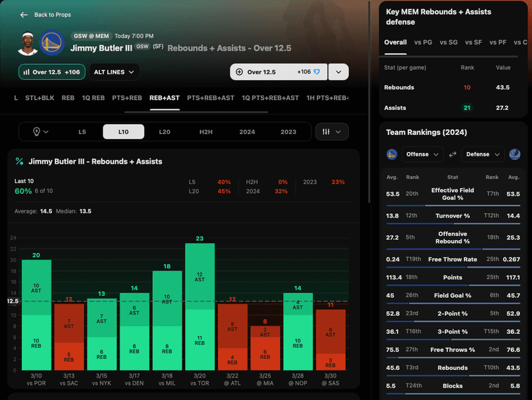Click the swap teams arrows icon
This screenshot has height=400, width=532.
[x=452, y=155]
